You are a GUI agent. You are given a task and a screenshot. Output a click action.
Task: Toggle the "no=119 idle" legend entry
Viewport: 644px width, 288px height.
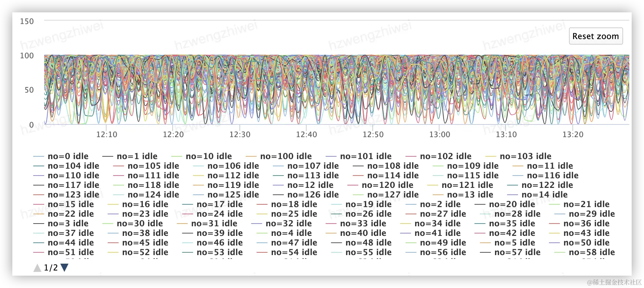click(226, 185)
